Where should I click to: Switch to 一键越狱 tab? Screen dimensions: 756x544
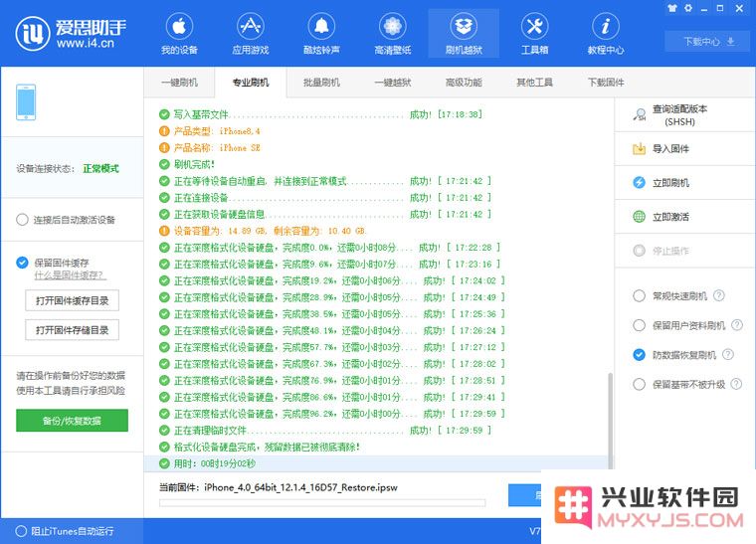click(x=393, y=83)
